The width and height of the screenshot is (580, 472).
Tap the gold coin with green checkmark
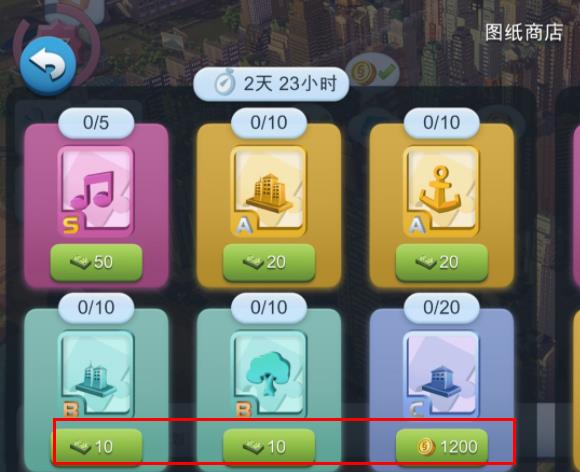[x=374, y=72]
